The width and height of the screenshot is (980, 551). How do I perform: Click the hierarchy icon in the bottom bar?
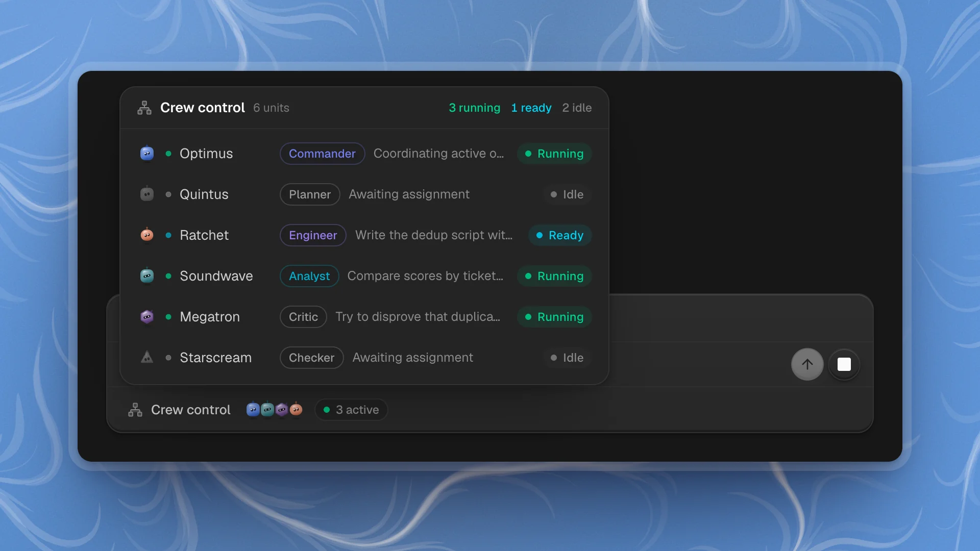pyautogui.click(x=135, y=410)
